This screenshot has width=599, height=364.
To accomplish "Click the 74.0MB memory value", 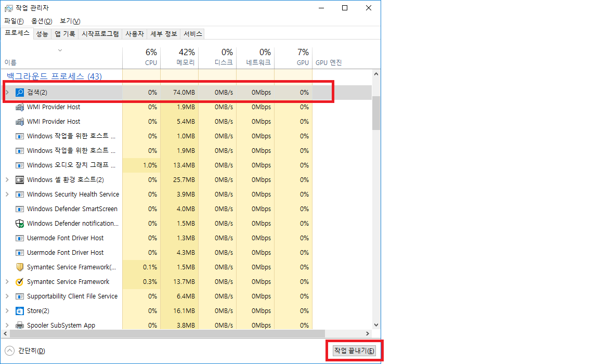I will (184, 93).
